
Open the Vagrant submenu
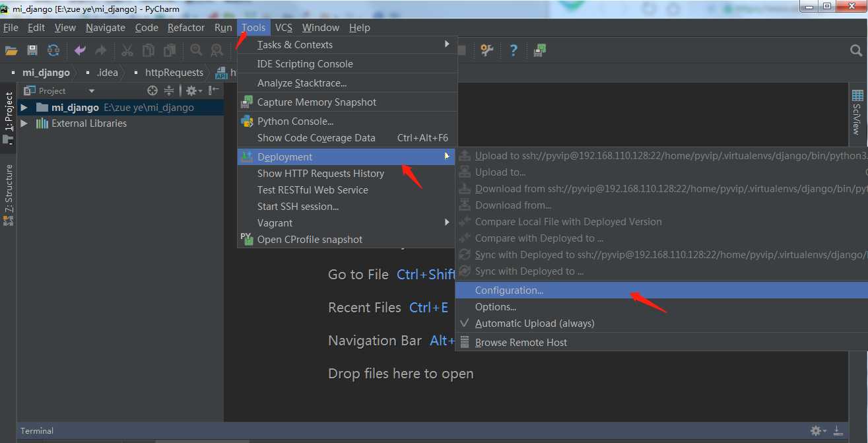[347, 223]
